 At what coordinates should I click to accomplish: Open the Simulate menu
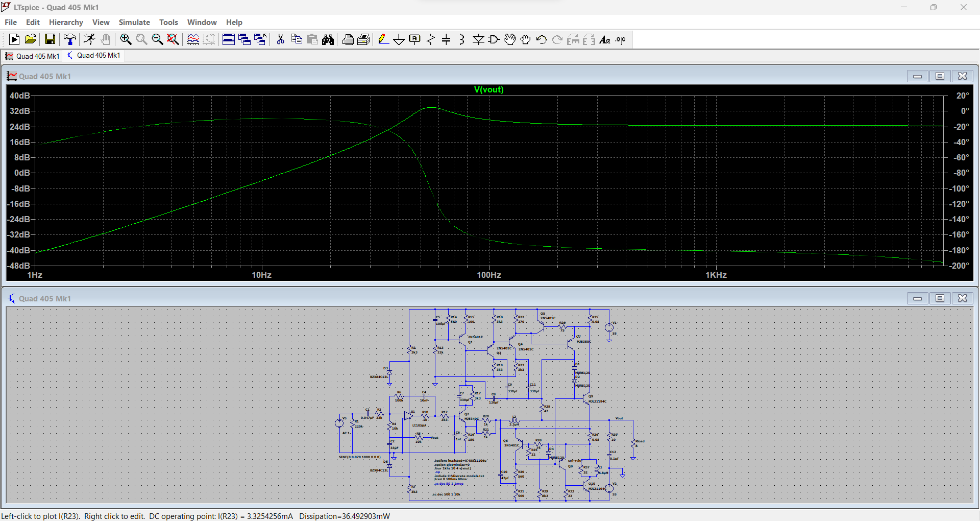click(x=134, y=22)
